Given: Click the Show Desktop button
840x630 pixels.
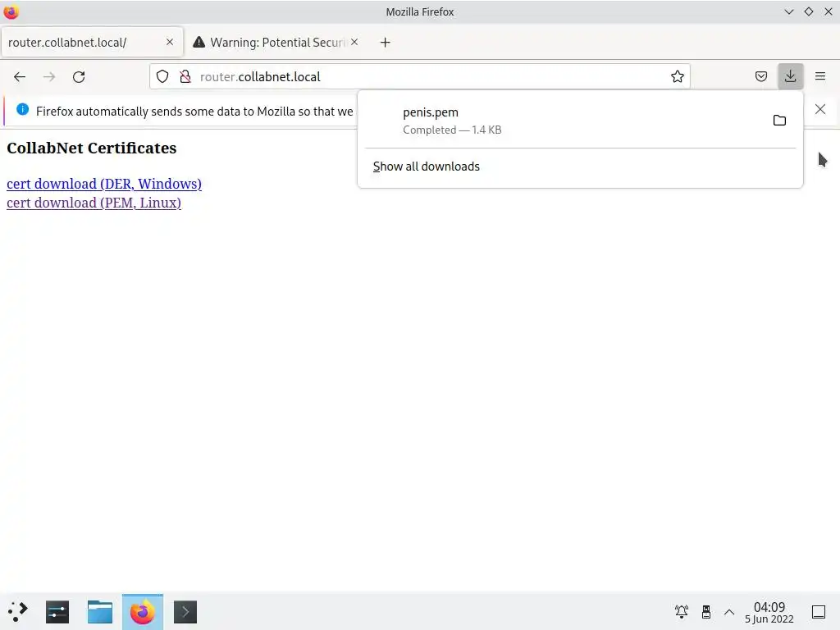Looking at the screenshot, I should click(819, 612).
